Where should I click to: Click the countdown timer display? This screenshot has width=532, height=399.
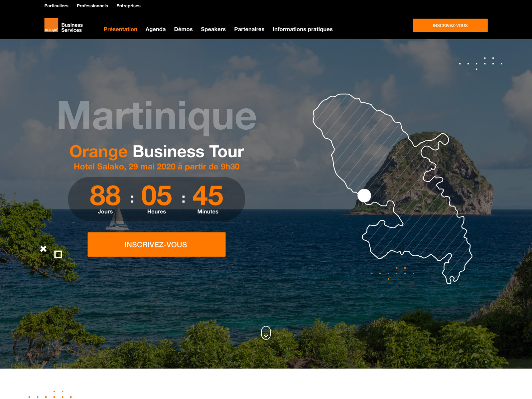pyautogui.click(x=156, y=198)
